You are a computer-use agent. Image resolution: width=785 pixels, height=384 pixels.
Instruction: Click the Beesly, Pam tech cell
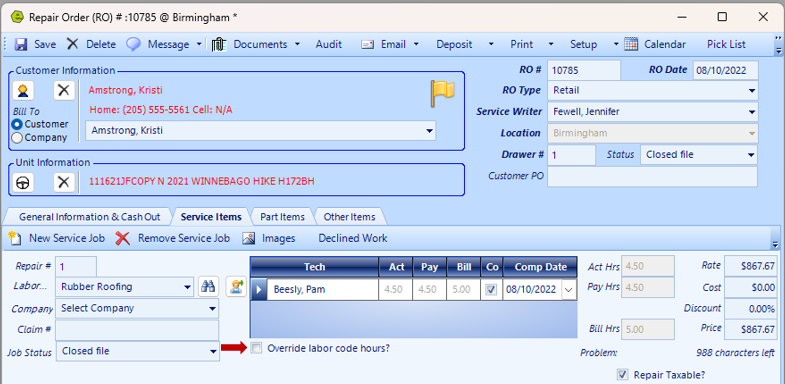pos(322,290)
